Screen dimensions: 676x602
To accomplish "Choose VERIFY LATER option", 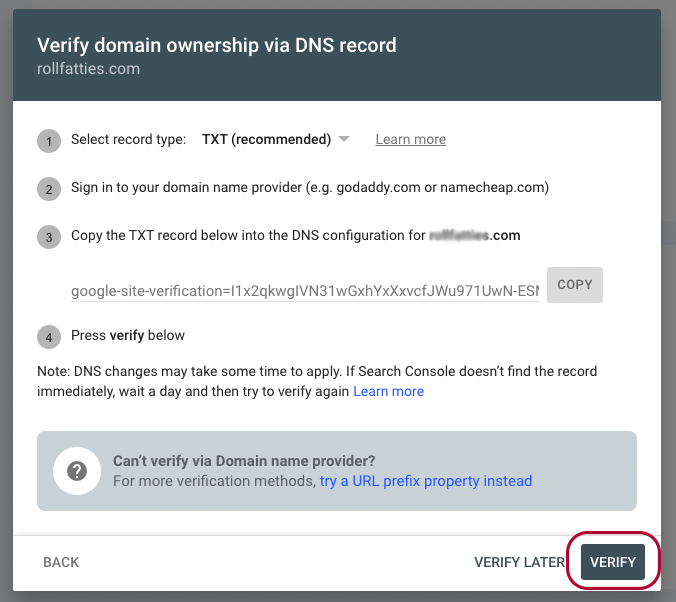I will click(519, 562).
